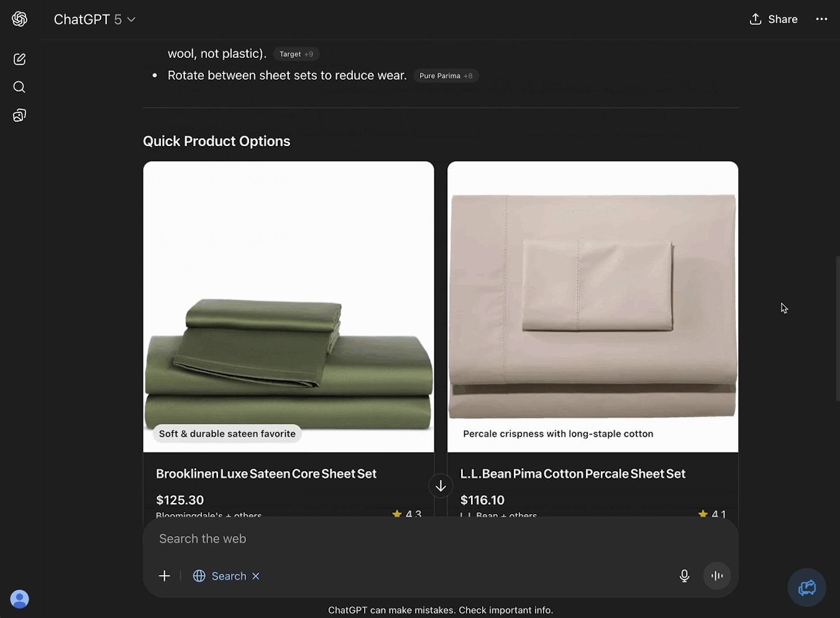The image size is (840, 618).
Task: Select the L.L.Bean Pima Cotton Percale Sheet Set title
Action: (x=572, y=474)
